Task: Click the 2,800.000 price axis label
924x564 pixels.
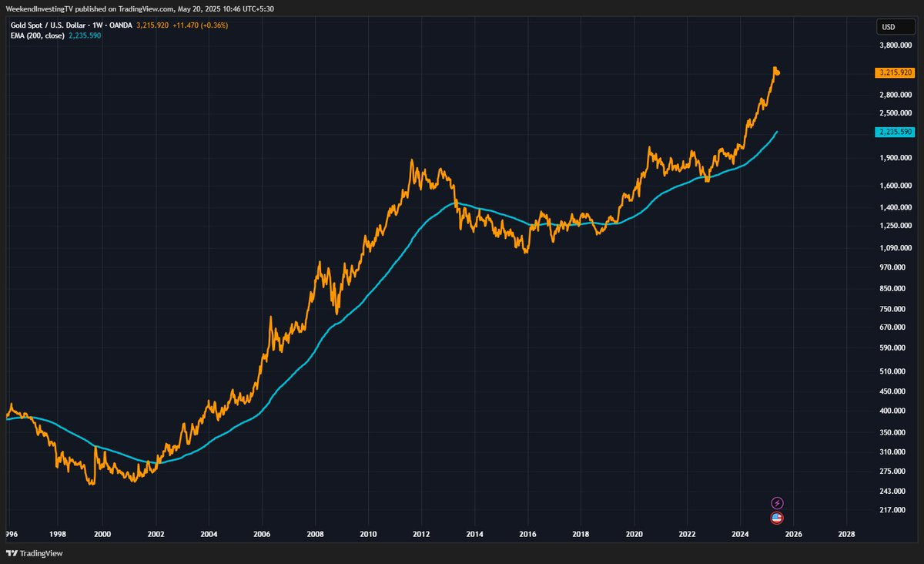Action: click(896, 95)
